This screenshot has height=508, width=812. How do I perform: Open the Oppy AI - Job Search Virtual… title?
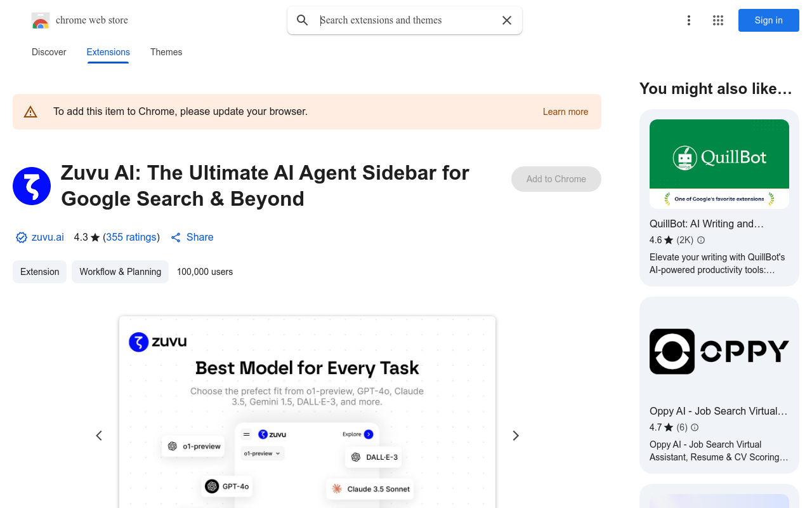pos(718,411)
